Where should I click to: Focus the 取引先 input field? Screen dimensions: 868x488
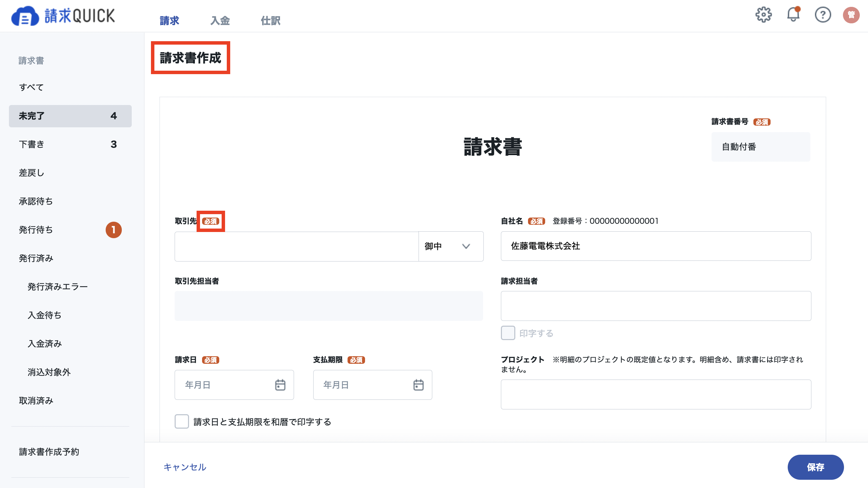click(x=296, y=246)
